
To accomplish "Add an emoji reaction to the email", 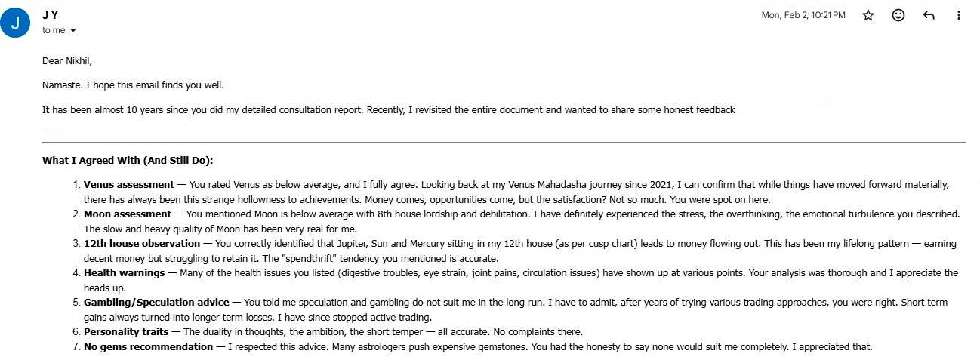I will point(898,15).
